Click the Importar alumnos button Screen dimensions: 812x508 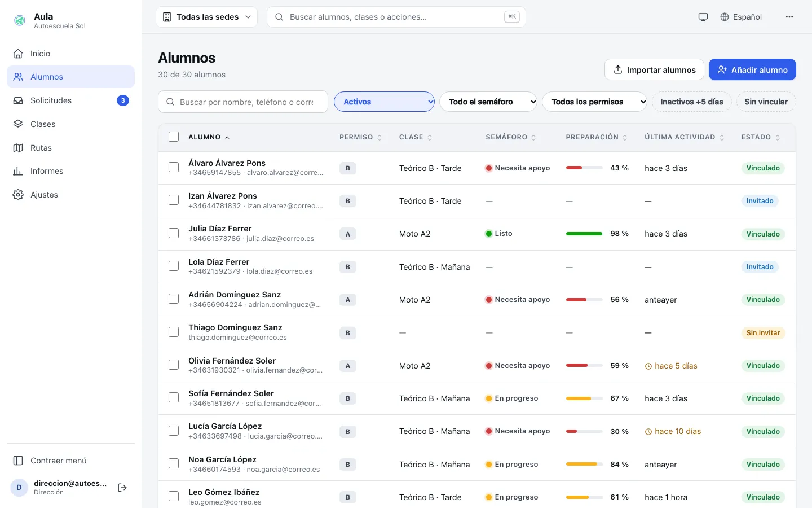[x=654, y=69]
